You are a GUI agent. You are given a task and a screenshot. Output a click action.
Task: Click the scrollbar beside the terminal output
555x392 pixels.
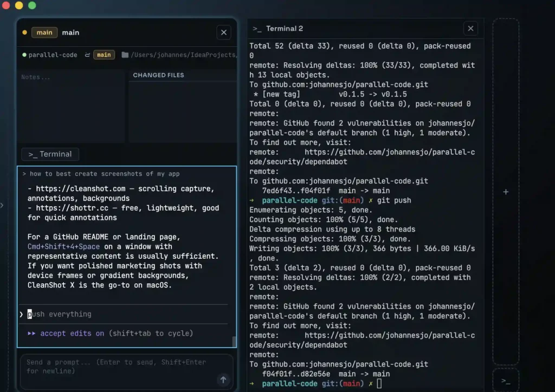coord(234,341)
